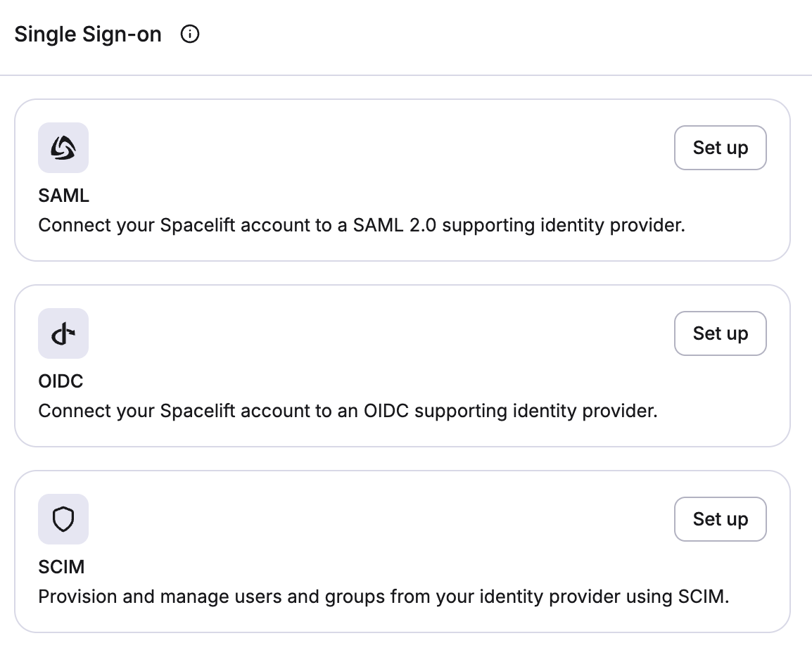
Task: Click the SCIM heading label
Action: pos(60,567)
